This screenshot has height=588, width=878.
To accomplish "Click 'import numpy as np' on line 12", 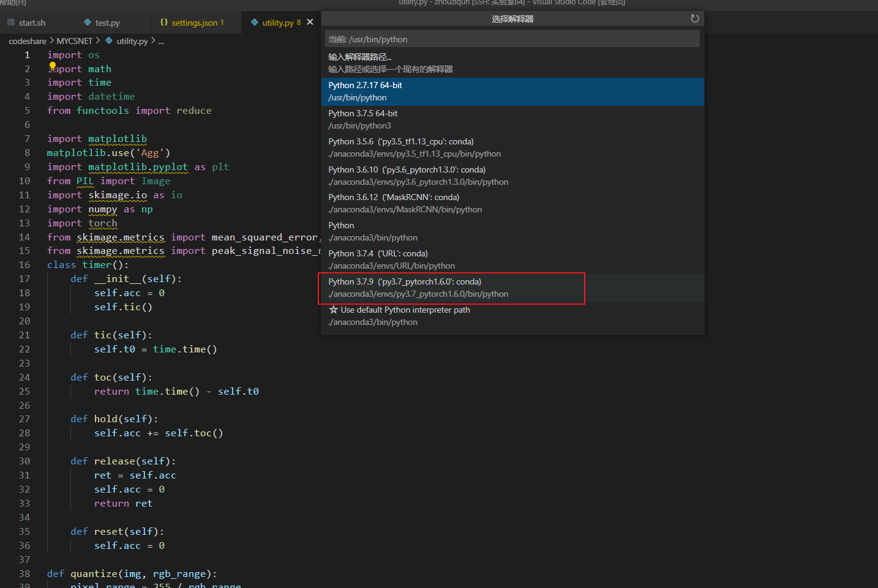I will [x=100, y=209].
